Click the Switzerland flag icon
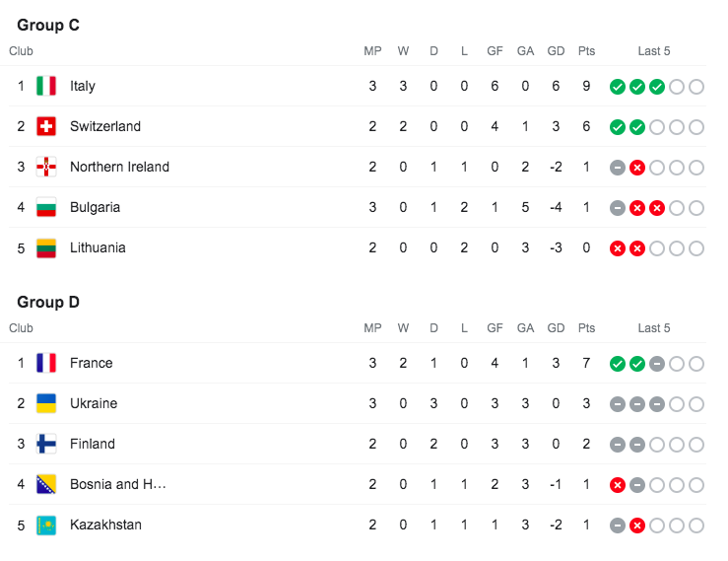This screenshot has height=561, width=728. pyautogui.click(x=46, y=126)
